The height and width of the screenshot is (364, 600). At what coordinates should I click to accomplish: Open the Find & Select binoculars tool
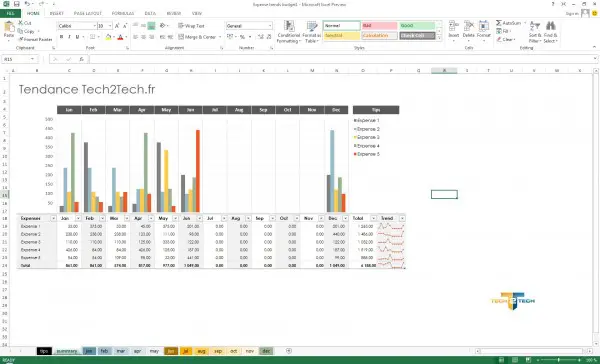click(x=550, y=32)
